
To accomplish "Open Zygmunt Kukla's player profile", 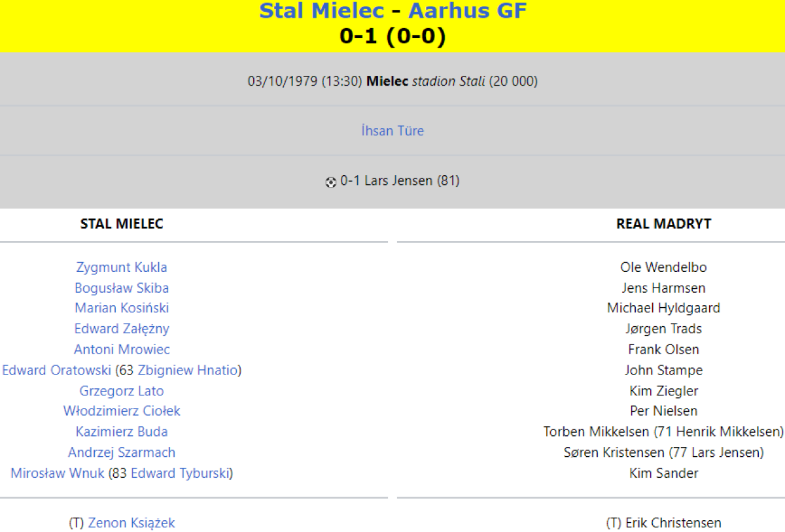I will pos(122,267).
